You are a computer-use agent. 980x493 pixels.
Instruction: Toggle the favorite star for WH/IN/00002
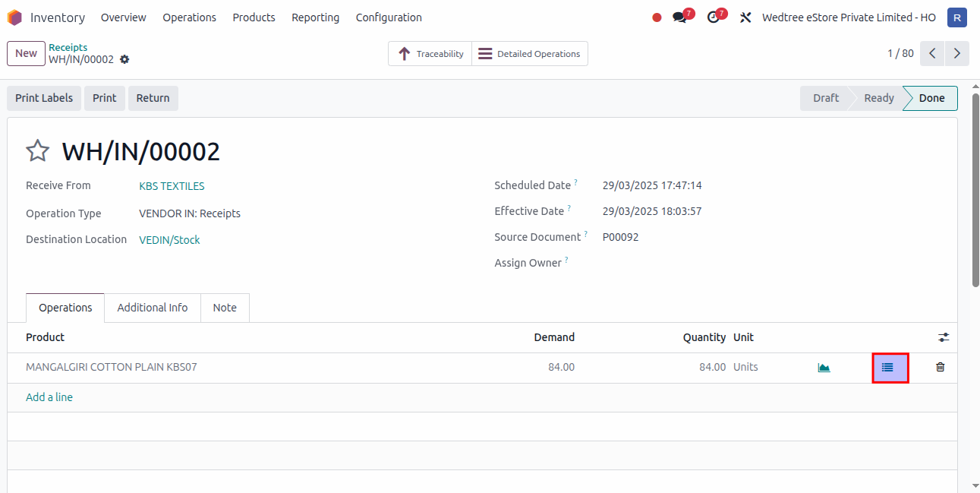click(x=38, y=151)
